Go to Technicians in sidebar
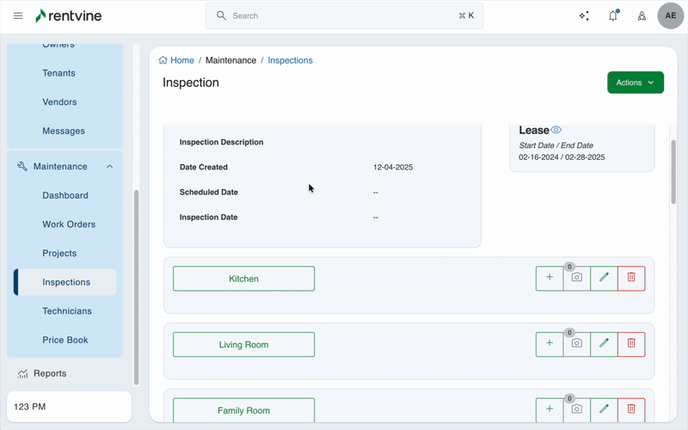Image resolution: width=688 pixels, height=430 pixels. (x=67, y=311)
